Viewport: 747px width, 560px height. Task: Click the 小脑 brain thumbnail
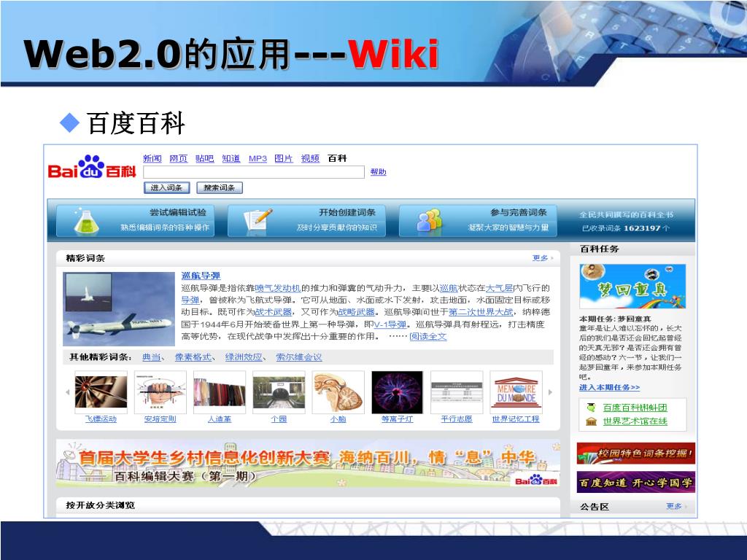(x=338, y=392)
